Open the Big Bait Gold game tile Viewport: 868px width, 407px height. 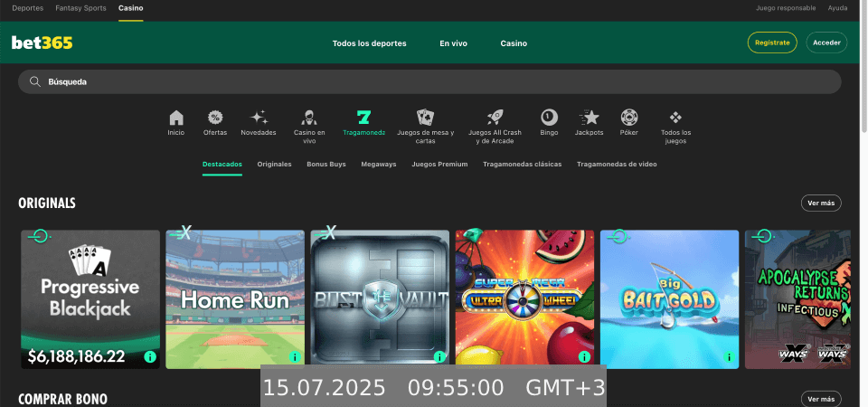click(x=670, y=299)
